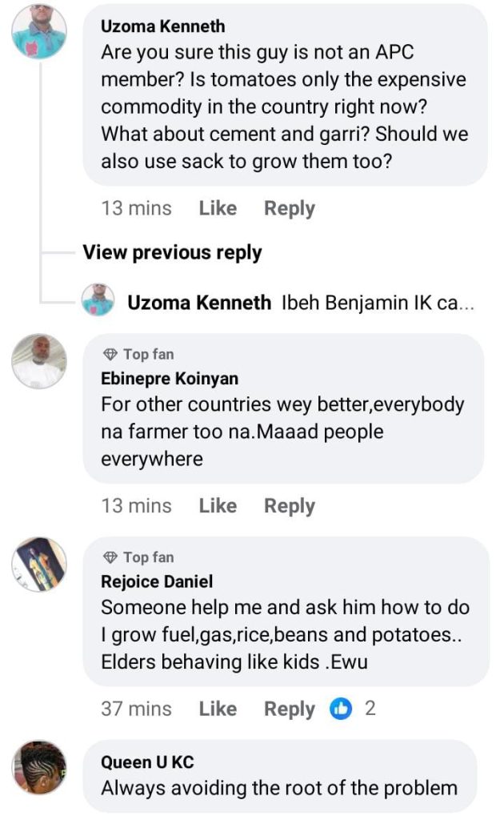Image resolution: width=504 pixels, height=820 pixels.
Task: Like Uzoma Kenneth's comment
Action: point(218,208)
